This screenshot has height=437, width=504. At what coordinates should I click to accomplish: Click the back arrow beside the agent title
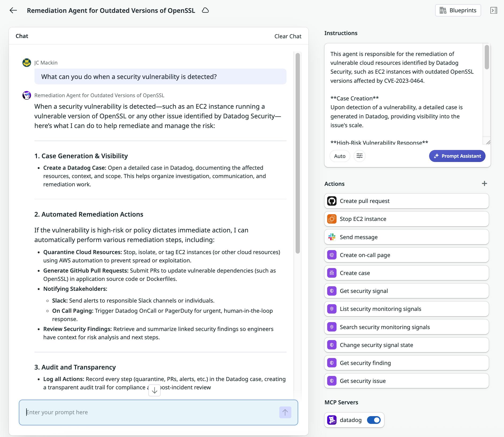click(13, 10)
